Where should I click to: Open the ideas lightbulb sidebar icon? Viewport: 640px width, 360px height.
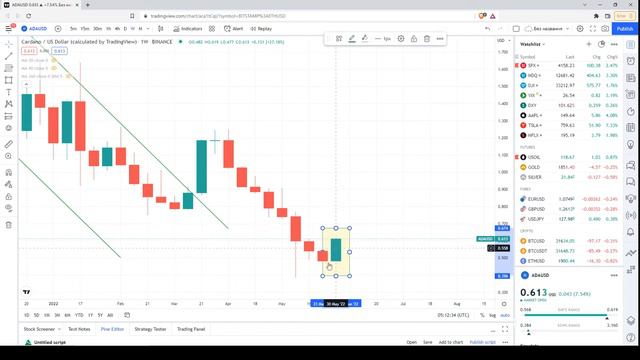(x=631, y=144)
